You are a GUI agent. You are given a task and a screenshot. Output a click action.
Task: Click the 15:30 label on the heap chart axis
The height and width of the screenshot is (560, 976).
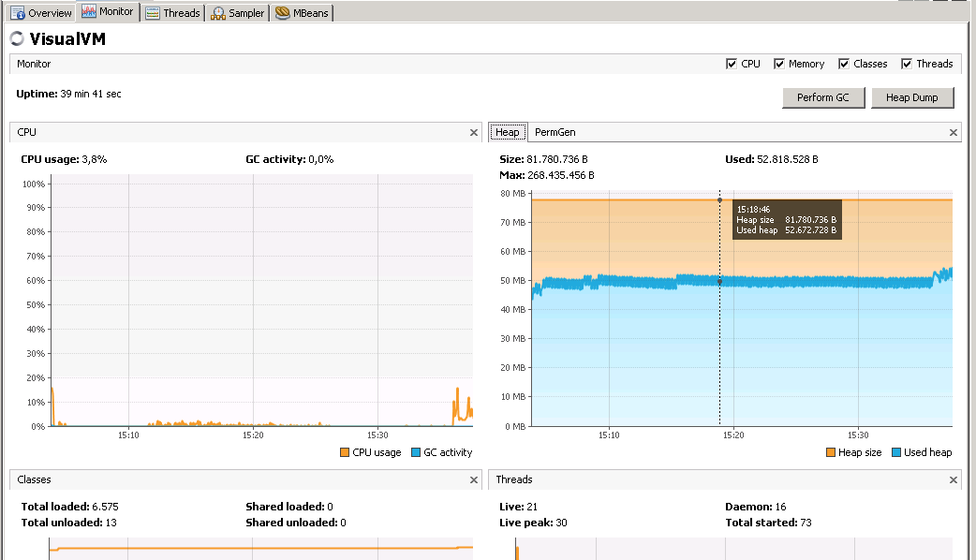click(858, 435)
